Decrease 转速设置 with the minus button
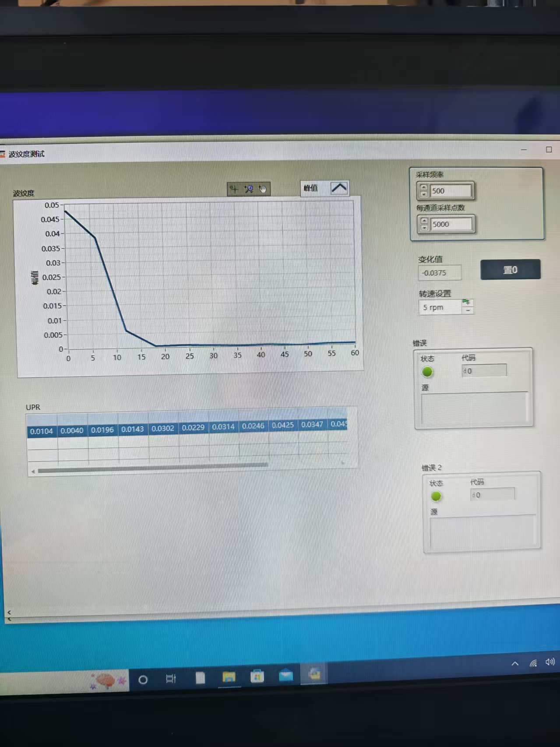Viewport: 560px width, 747px height. [467, 310]
